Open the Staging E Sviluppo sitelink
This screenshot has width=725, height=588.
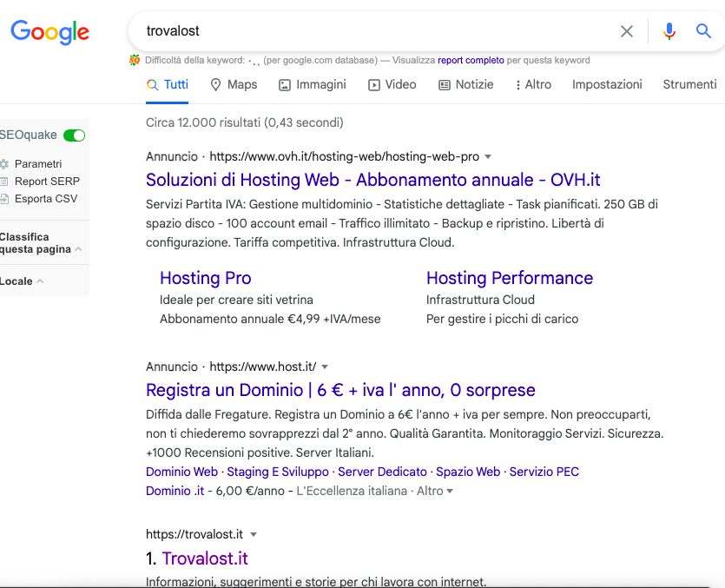(x=278, y=472)
